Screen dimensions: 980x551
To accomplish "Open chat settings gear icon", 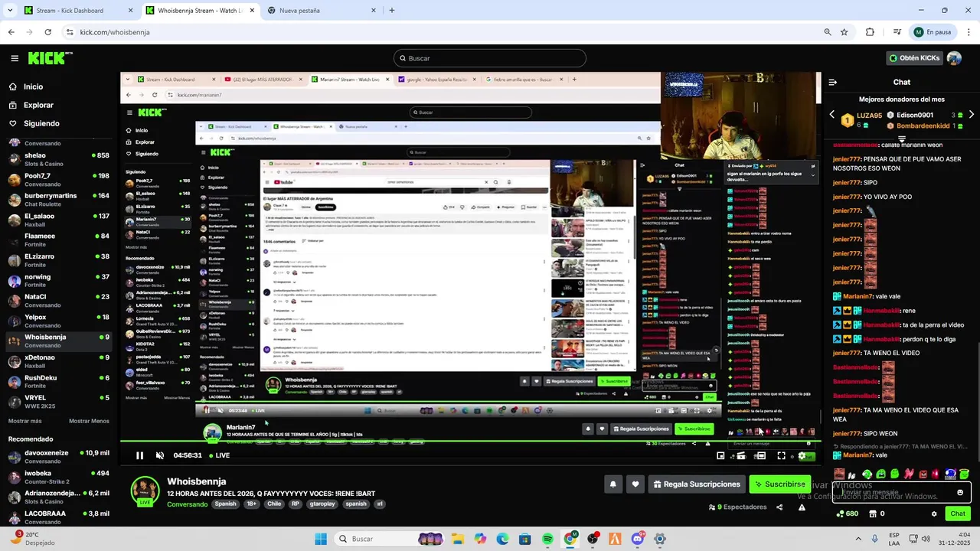I will click(x=934, y=514).
